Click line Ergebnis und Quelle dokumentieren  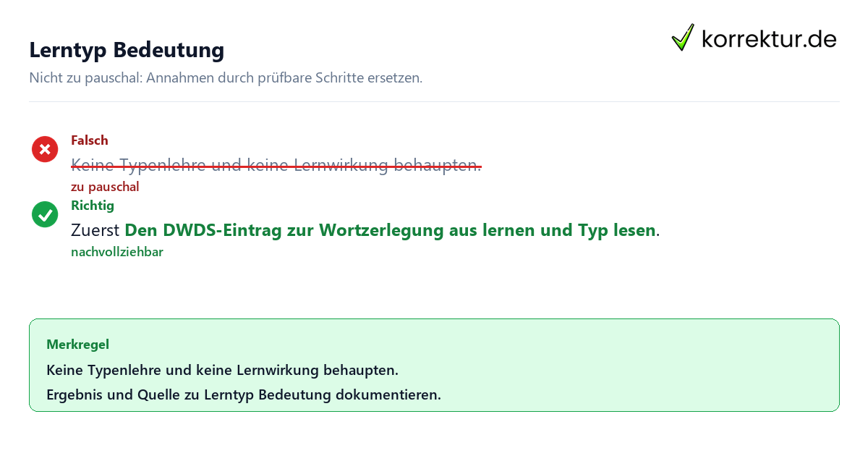pos(244,395)
